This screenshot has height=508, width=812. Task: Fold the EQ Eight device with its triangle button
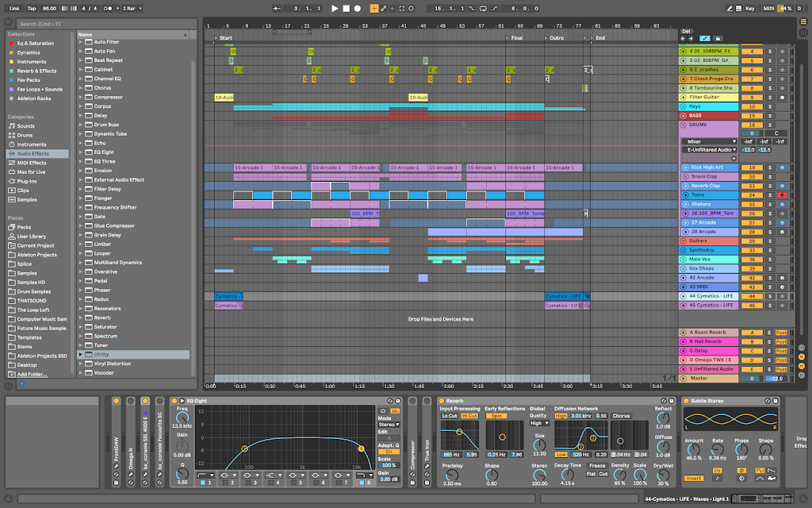182,401
